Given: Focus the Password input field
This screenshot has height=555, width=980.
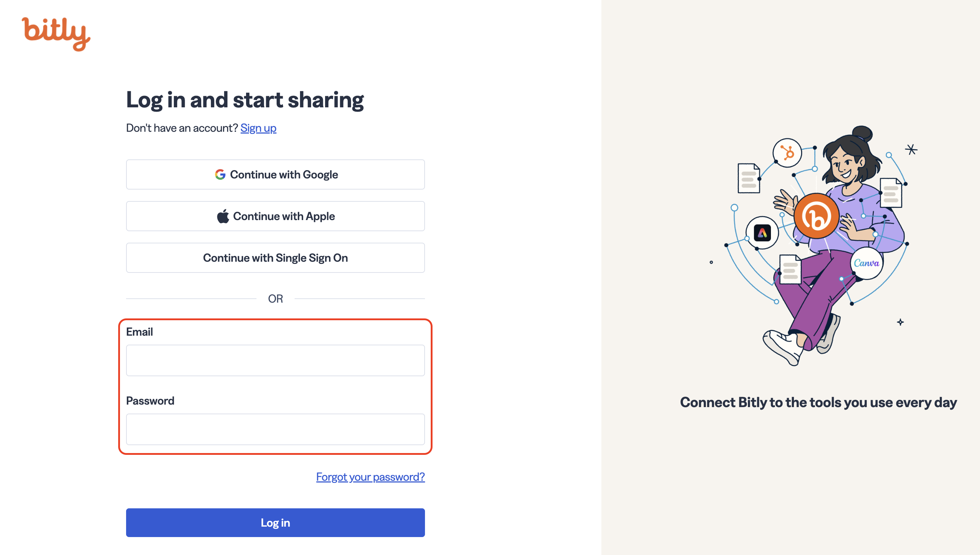Looking at the screenshot, I should click(x=275, y=429).
